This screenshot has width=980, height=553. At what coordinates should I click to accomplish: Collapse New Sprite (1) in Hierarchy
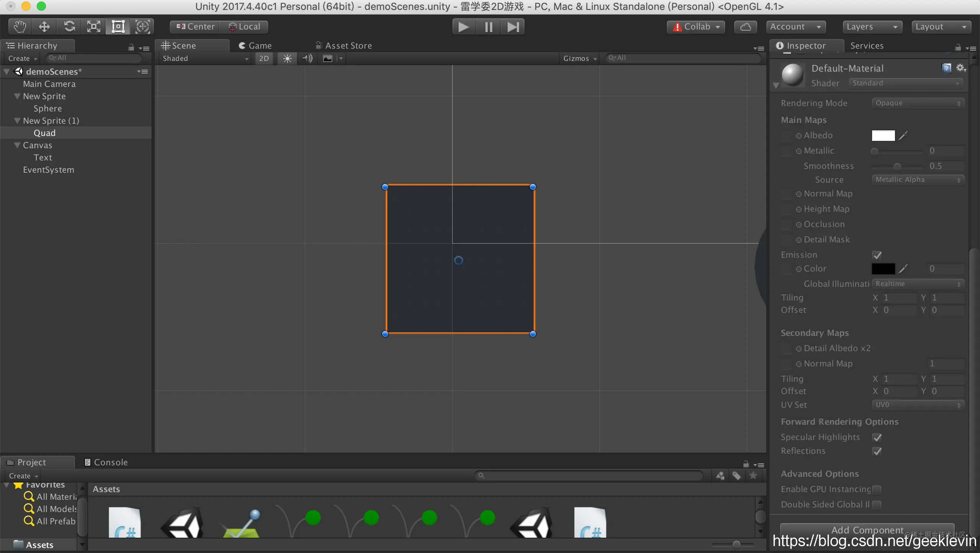click(x=17, y=121)
